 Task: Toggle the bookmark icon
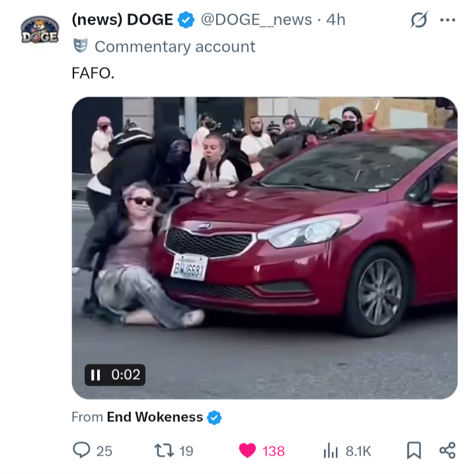414,450
